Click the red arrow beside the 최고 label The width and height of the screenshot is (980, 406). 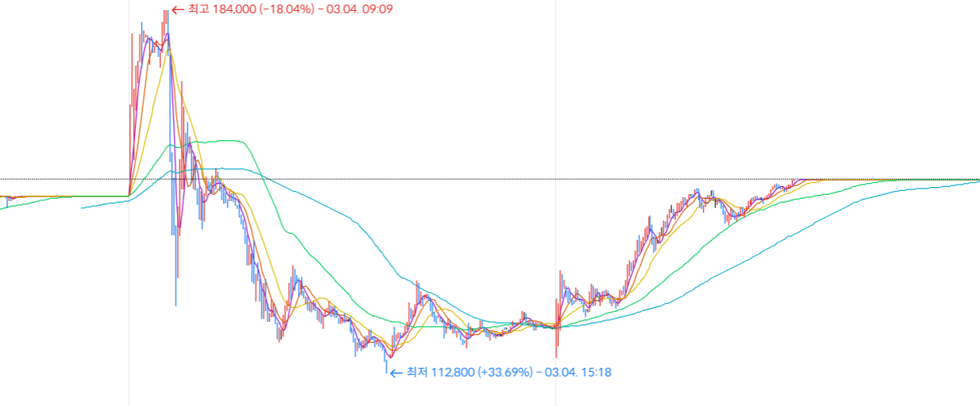coord(175,9)
